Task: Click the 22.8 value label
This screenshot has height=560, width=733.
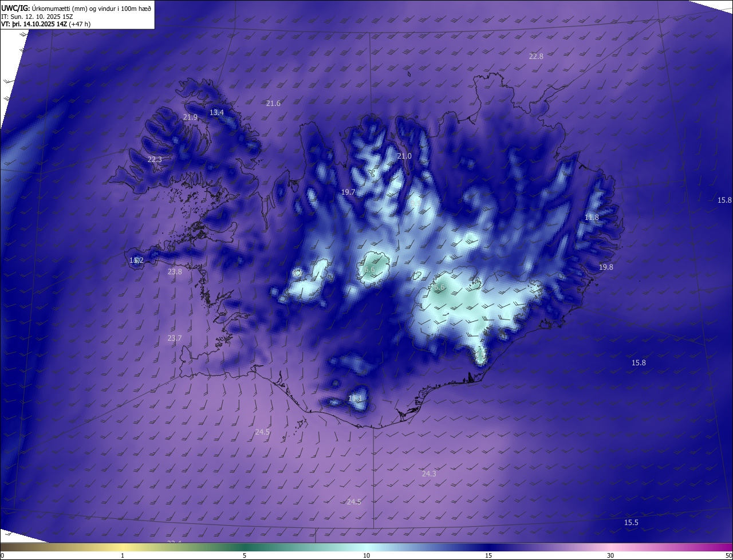Action: [x=536, y=56]
